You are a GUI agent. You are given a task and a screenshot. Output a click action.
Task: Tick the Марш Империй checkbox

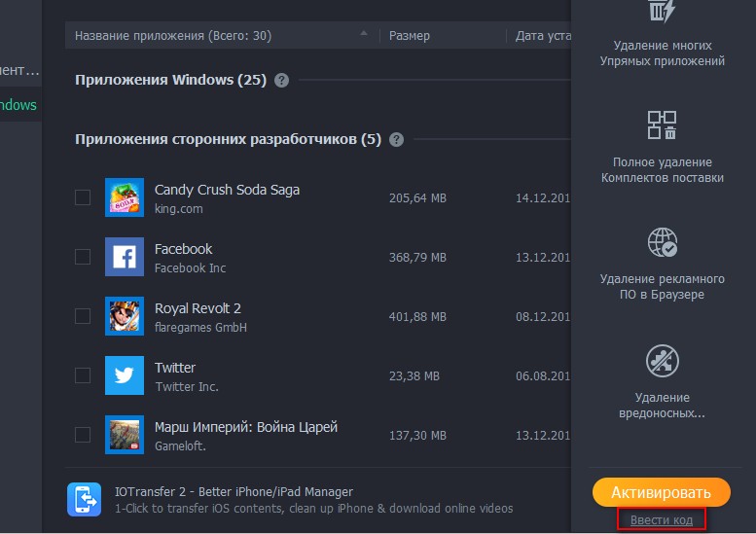pyautogui.click(x=83, y=435)
